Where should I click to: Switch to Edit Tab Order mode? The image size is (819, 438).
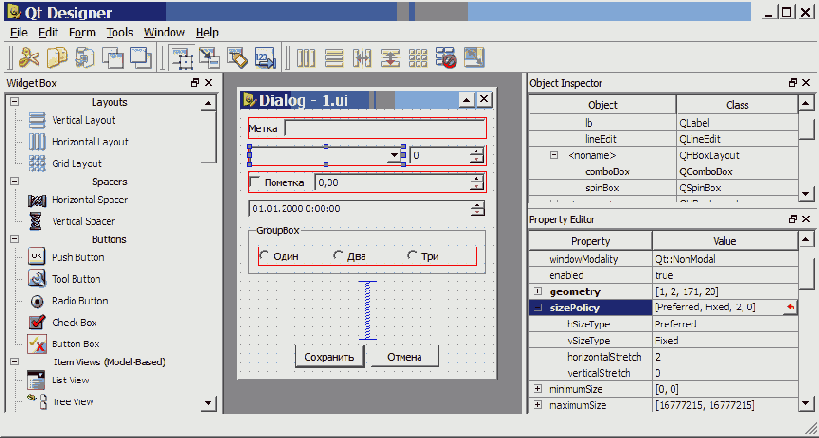(x=265, y=58)
